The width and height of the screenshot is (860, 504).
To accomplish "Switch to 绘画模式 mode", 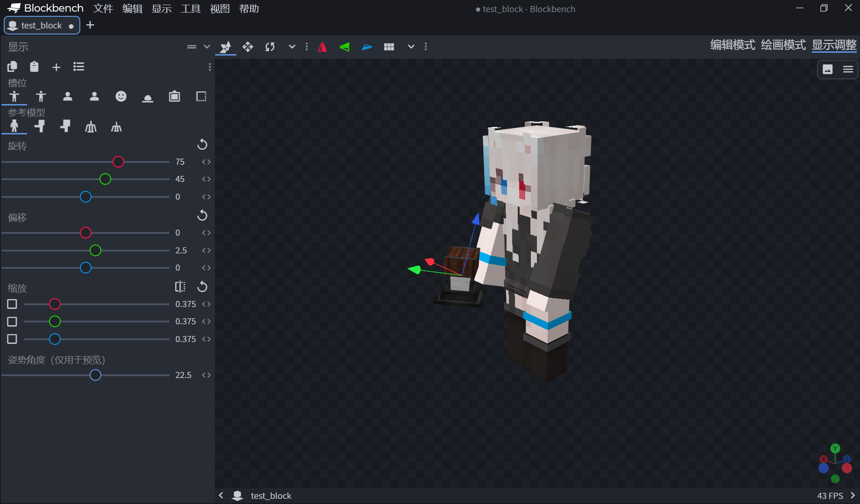I will (783, 45).
